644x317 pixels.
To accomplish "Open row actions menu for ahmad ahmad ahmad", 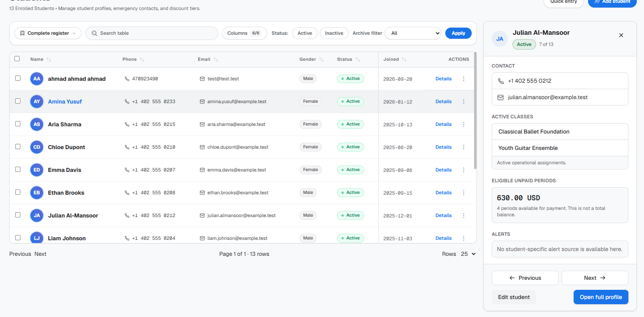I will tap(464, 79).
